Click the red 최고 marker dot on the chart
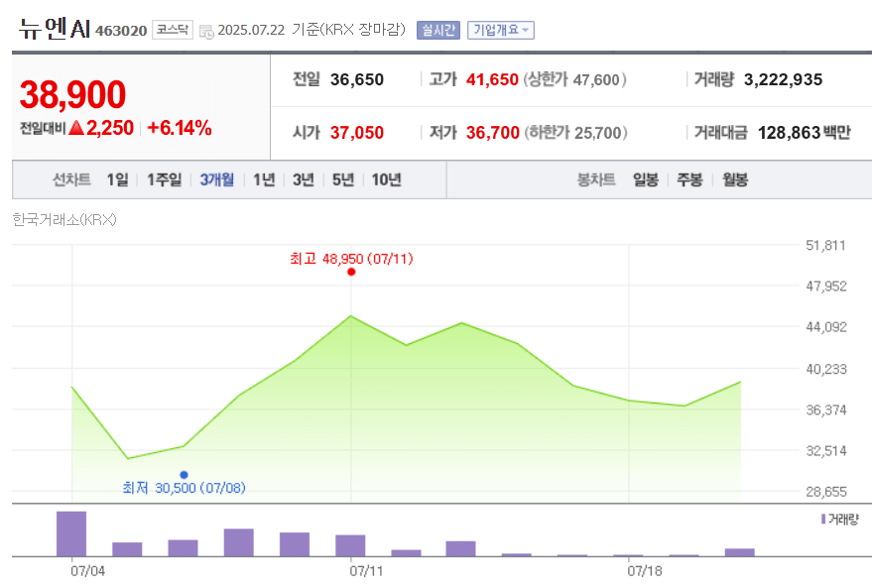 [x=350, y=274]
